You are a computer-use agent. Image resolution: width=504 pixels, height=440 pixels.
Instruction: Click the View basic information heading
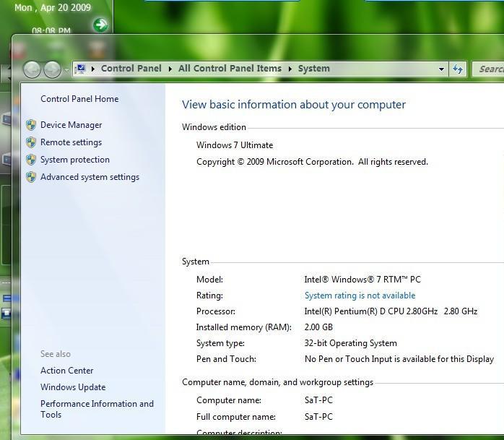pos(294,105)
